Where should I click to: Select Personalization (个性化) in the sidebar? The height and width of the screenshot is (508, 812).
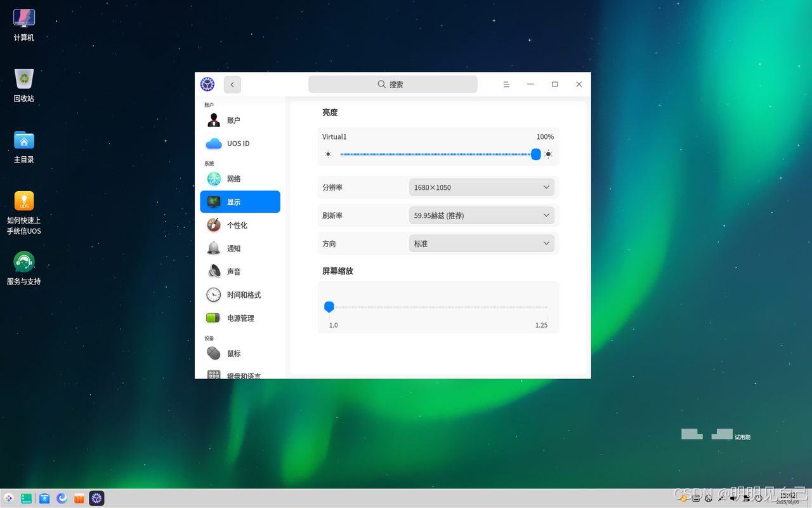240,225
